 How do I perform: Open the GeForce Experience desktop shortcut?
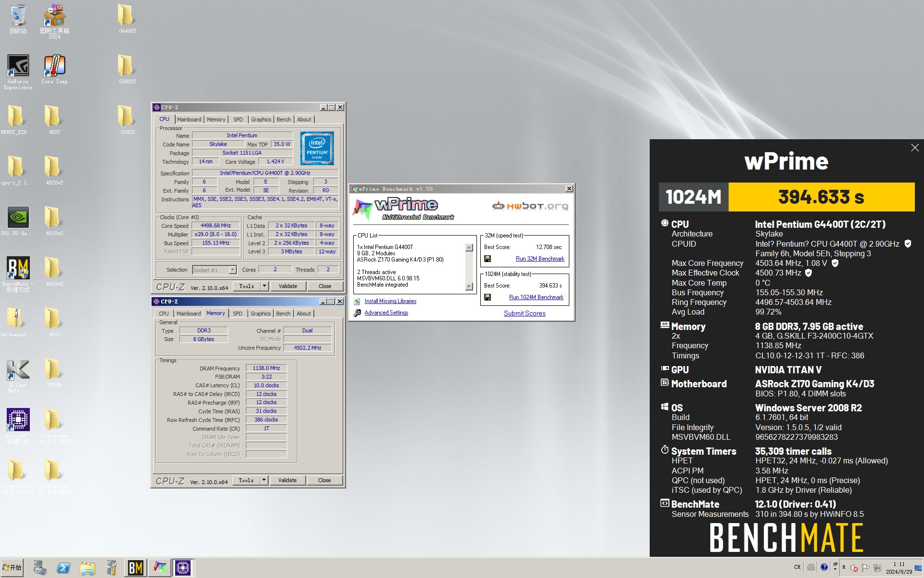18,72
